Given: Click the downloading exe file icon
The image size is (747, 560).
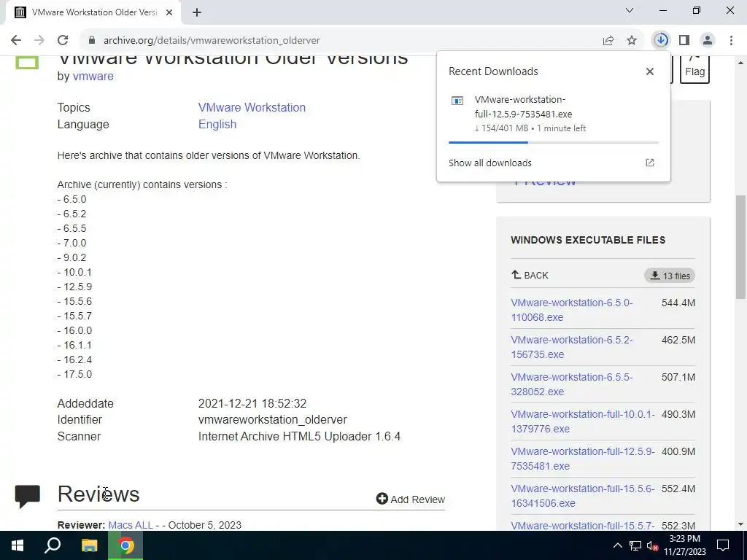Looking at the screenshot, I should (457, 101).
